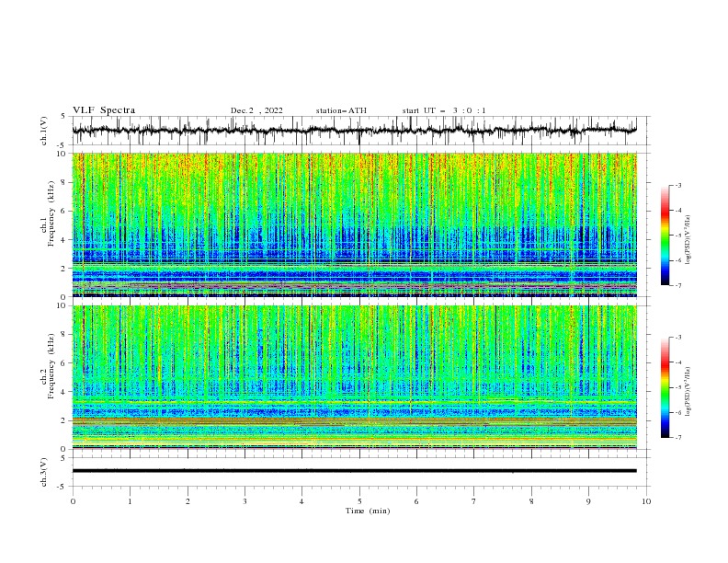Click the "station=ATH" header text

(x=341, y=110)
